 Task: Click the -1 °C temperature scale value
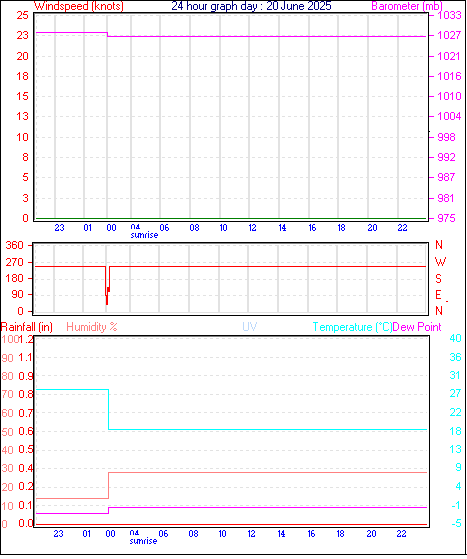coord(456,505)
